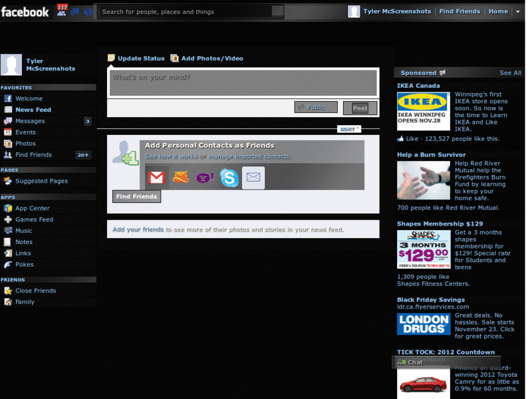The width and height of the screenshot is (532, 399).
Task: Click the Music icon
Action: coord(8,231)
